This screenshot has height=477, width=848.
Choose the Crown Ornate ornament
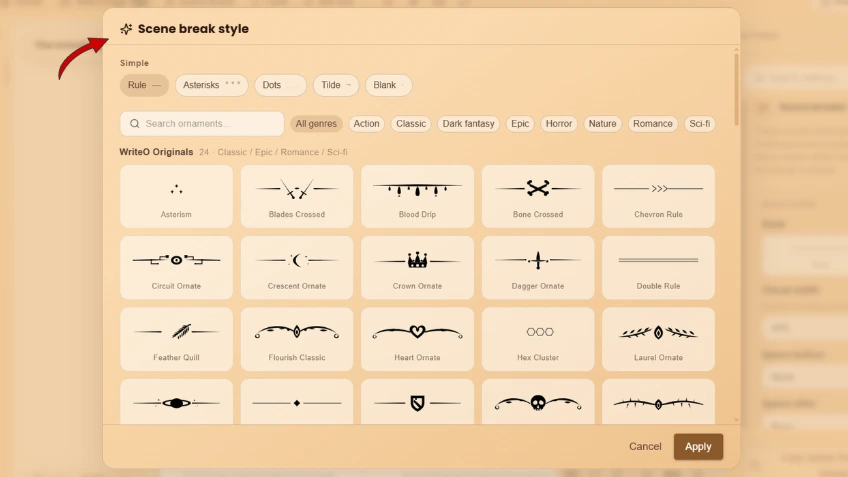point(418,268)
